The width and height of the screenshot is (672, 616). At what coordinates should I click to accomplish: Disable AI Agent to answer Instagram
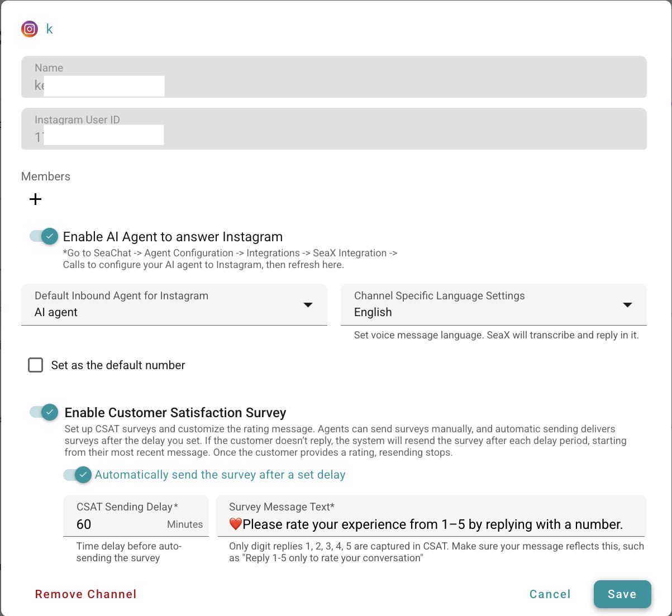coord(44,236)
